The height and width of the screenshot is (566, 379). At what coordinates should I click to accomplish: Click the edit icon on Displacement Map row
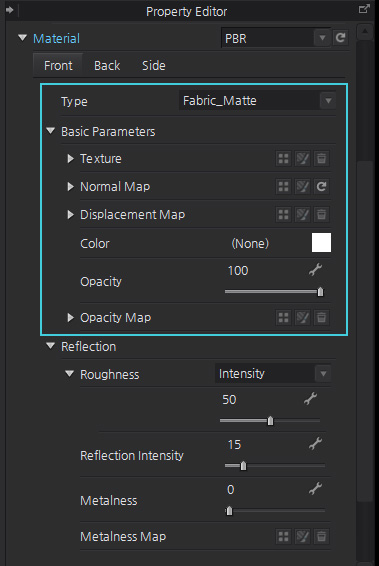click(x=302, y=214)
